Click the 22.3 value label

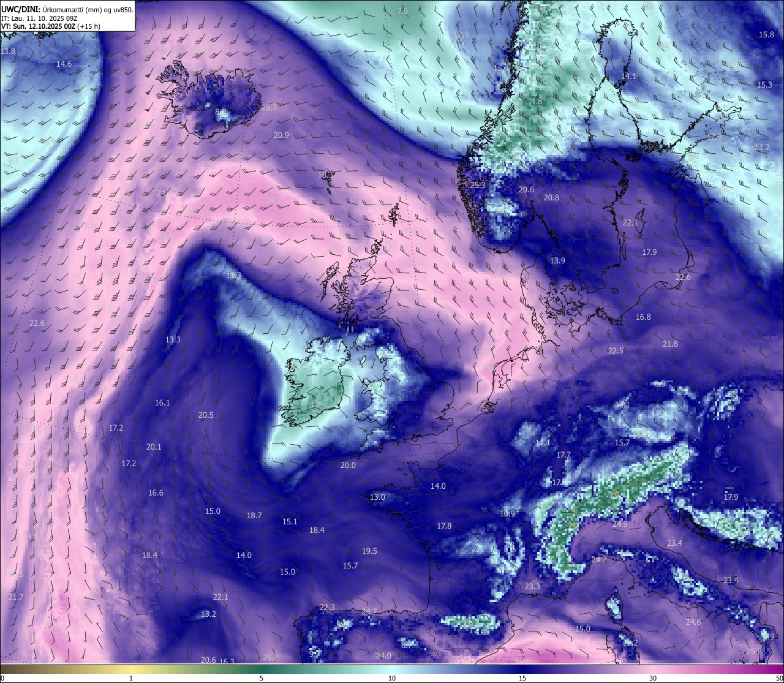327,608
